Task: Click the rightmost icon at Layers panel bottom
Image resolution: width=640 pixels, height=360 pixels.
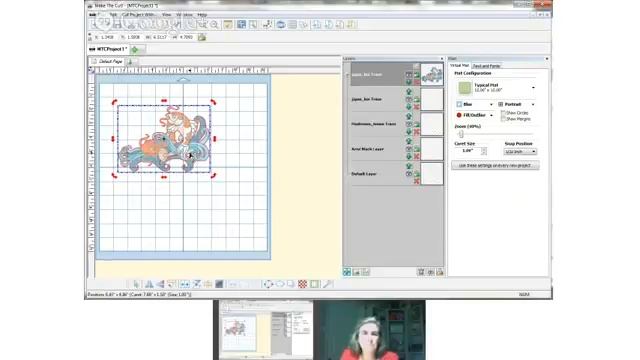Action: point(440,272)
